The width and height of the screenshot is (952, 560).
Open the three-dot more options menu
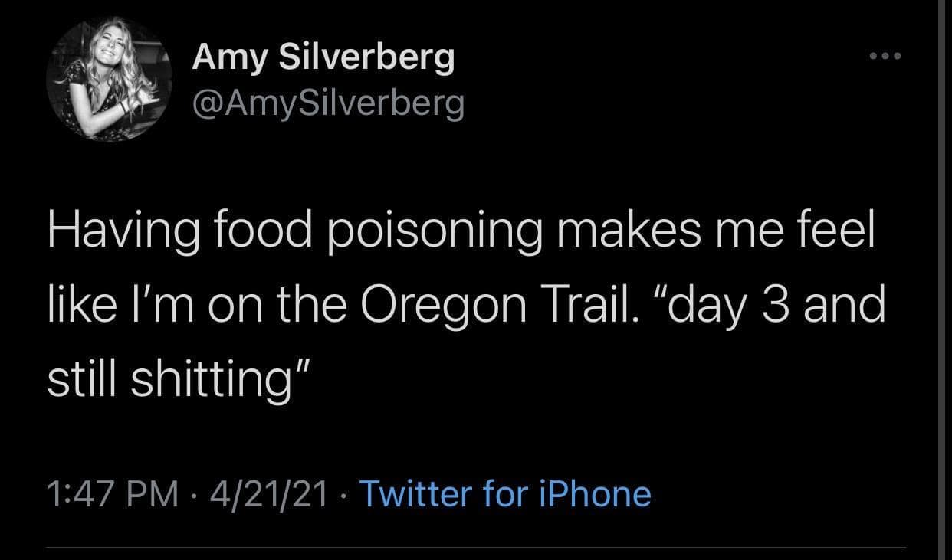pyautogui.click(x=886, y=56)
